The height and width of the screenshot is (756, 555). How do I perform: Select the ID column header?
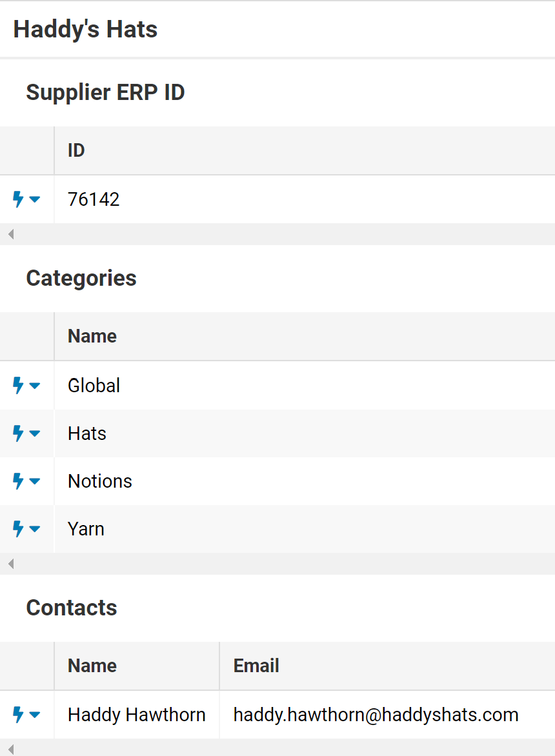point(305,150)
